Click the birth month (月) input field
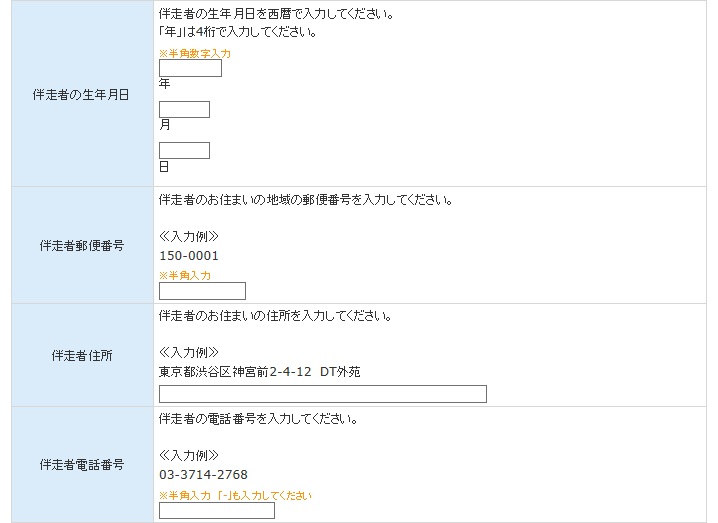 click(x=184, y=109)
